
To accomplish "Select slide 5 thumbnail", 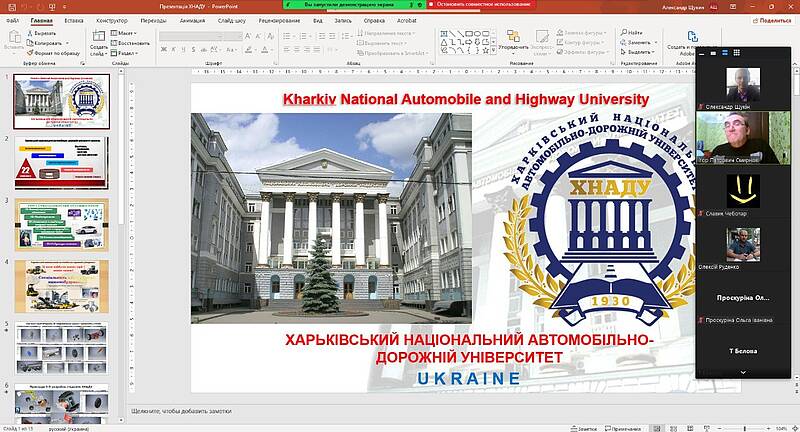I will (62, 348).
